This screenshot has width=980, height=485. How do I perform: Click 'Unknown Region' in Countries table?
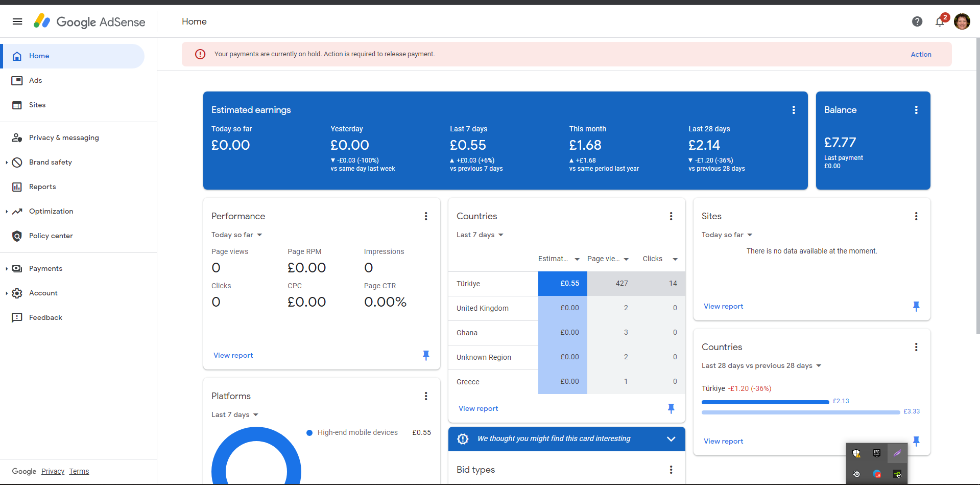pyautogui.click(x=484, y=357)
